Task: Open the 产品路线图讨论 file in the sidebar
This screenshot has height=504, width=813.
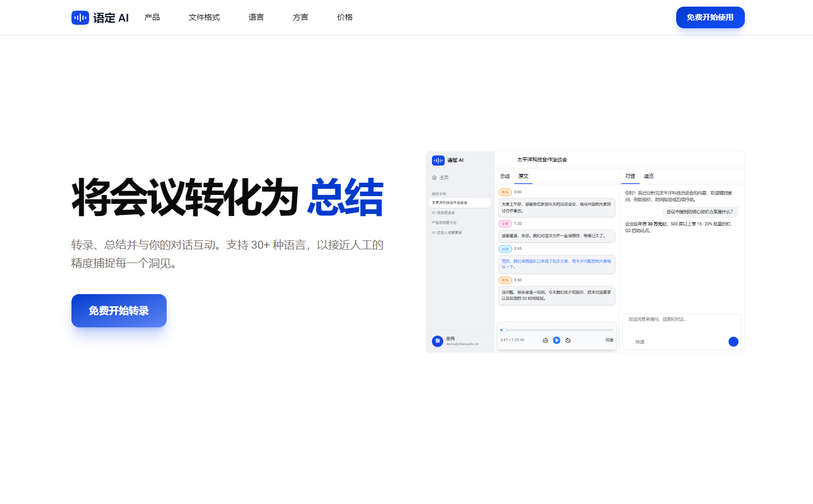Action: pos(444,223)
